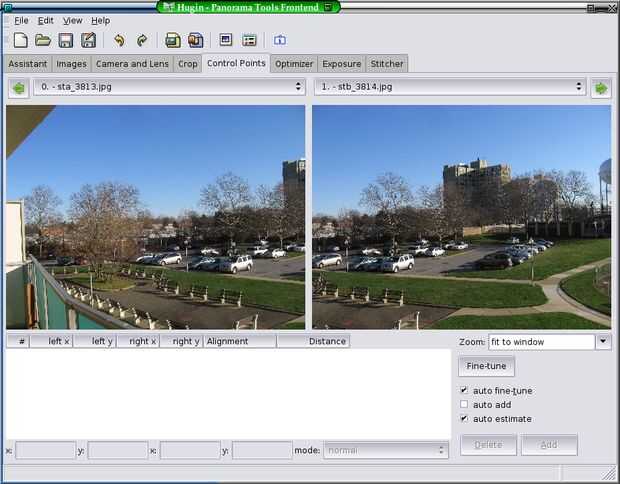The image size is (620, 484).
Task: Open the Help menu
Action: click(x=100, y=21)
